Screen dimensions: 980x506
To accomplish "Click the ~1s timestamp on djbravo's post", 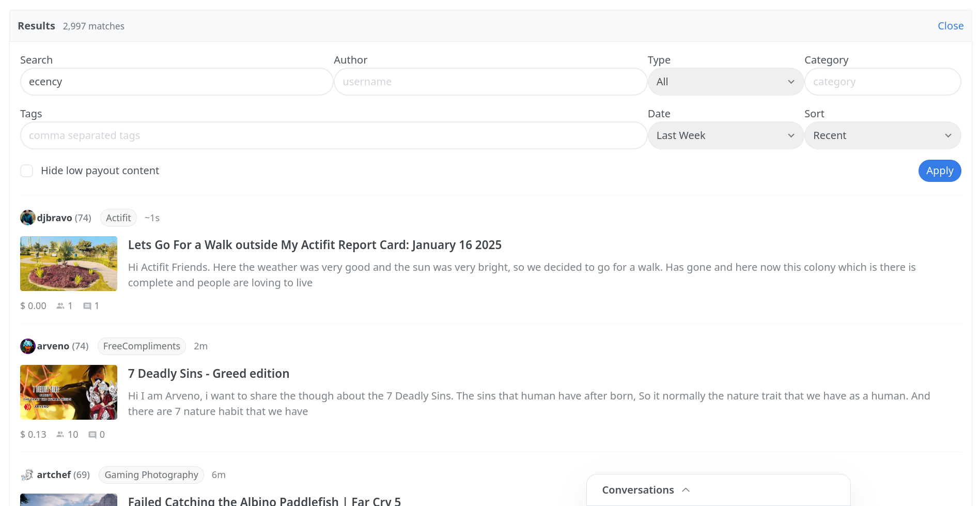I will (152, 218).
